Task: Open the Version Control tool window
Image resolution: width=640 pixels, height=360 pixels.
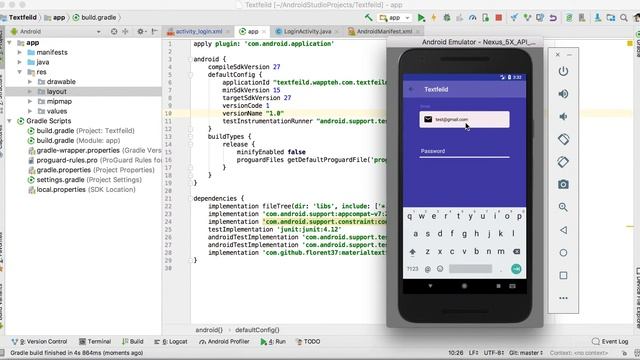Action: (39, 342)
